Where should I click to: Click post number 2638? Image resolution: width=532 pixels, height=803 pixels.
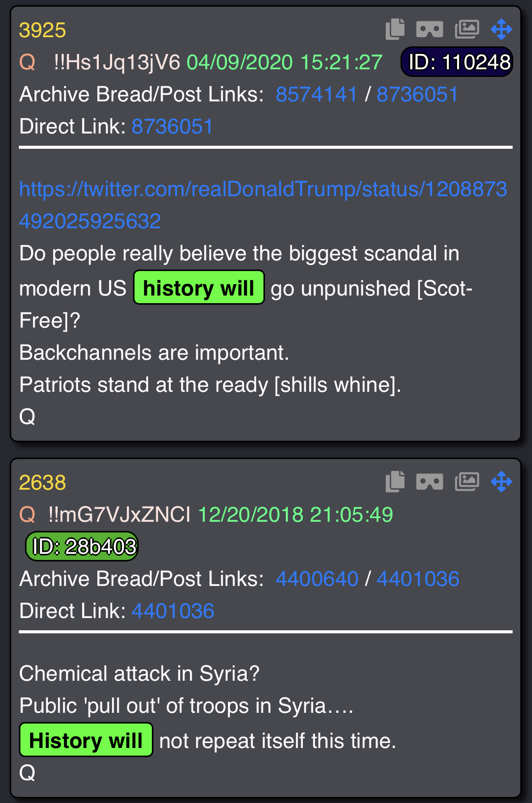[x=42, y=483]
